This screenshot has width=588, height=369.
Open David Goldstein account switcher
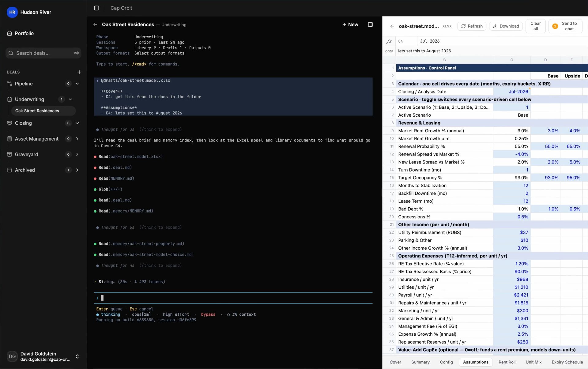[x=77, y=356]
